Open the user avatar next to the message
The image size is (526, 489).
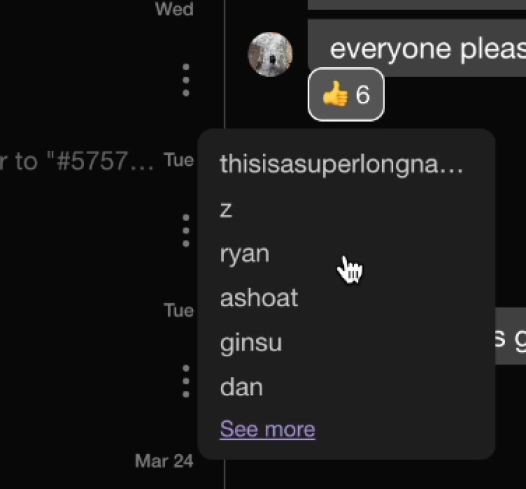[x=270, y=54]
